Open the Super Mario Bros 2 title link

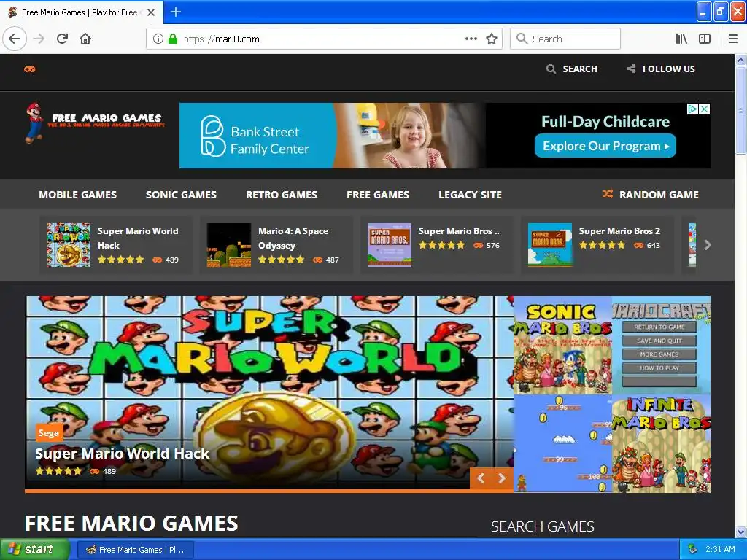620,231
